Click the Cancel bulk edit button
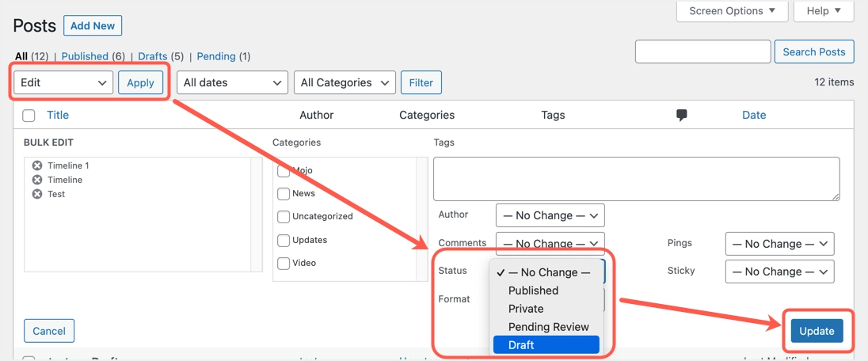Screen dimensions: 868x361 (49, 331)
